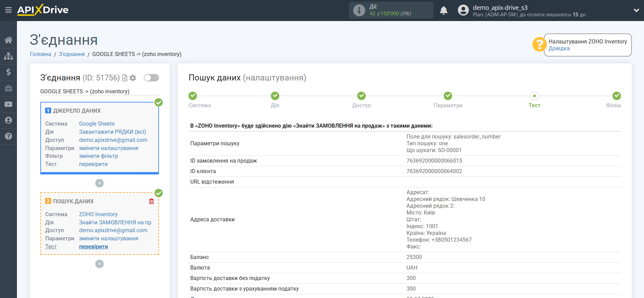Click bold перевірити in data search block
Screen dimensions: 644x298
[x=94, y=246]
